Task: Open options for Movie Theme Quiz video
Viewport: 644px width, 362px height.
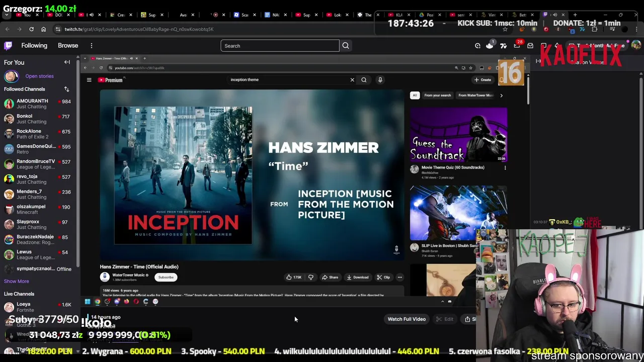Action: (x=505, y=168)
